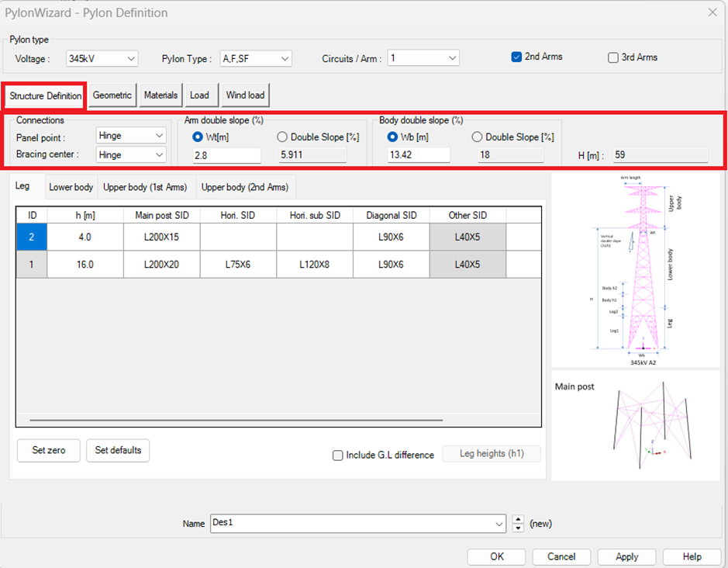This screenshot has height=568, width=728.
Task: Click the up arrow of Name stepper
Action: 518,519
